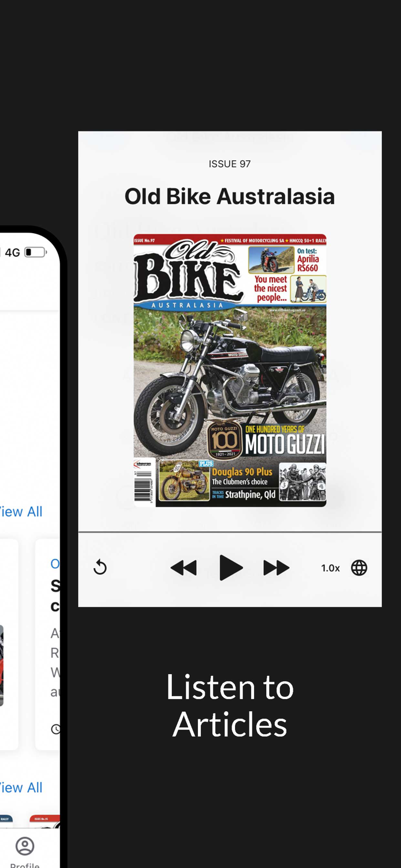The image size is (401, 868).
Task: Click the audio progress bar
Action: coord(230,531)
